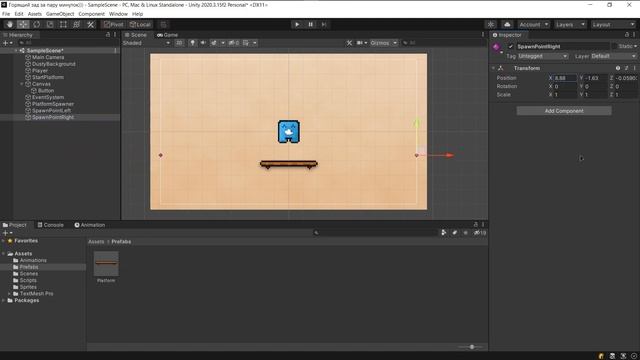Screen dimensions: 640x360
Task: Select the Hand tool in the toolbar
Action: pos(10,24)
